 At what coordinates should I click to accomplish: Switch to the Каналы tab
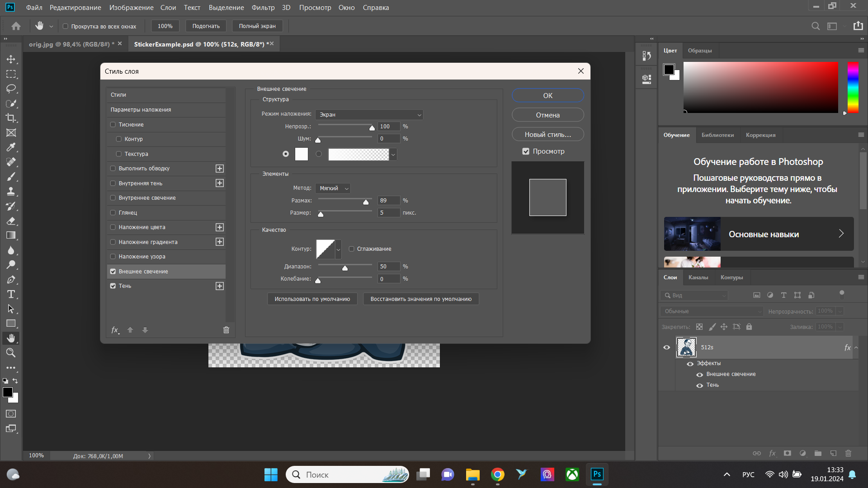(x=698, y=277)
